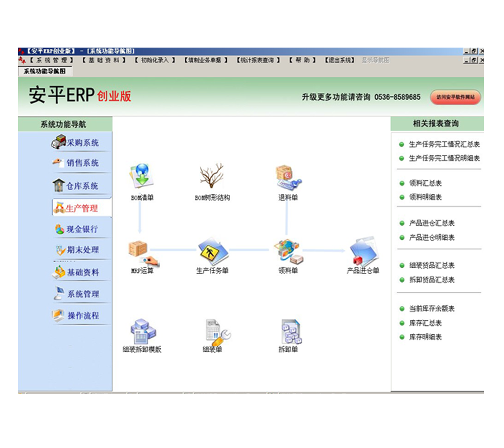Open the 组装货品汇总表 report
This screenshot has width=504, height=448.
click(432, 265)
